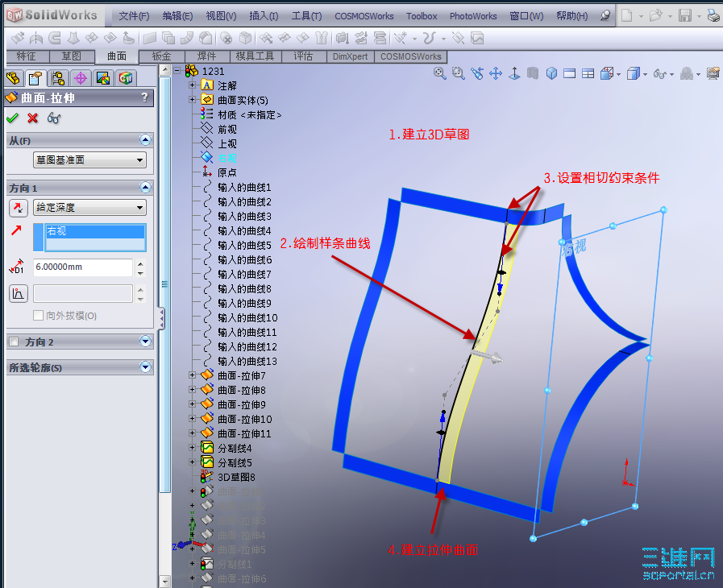This screenshot has height=588, width=723.
Task: Switch to the 草图 tab
Action: pyautogui.click(x=72, y=56)
